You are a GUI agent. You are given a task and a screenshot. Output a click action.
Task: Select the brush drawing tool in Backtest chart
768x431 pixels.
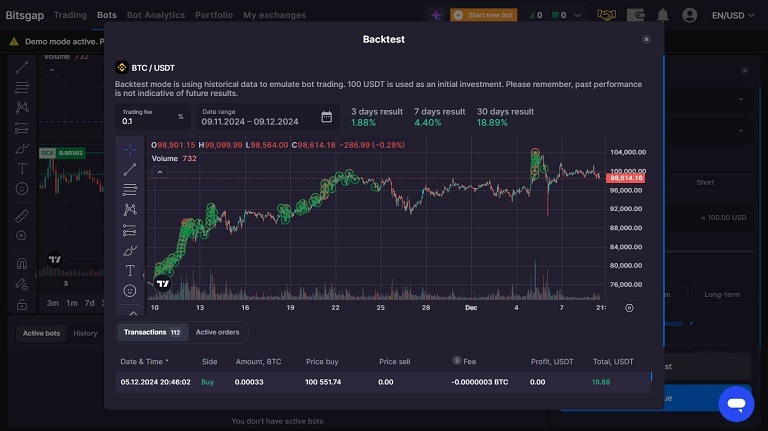[130, 251]
